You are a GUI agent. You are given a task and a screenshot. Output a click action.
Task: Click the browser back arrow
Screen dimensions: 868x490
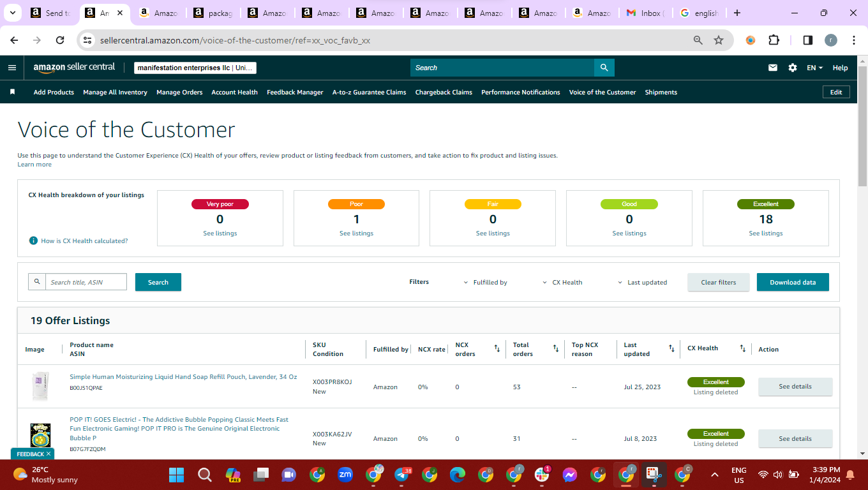[x=14, y=40]
